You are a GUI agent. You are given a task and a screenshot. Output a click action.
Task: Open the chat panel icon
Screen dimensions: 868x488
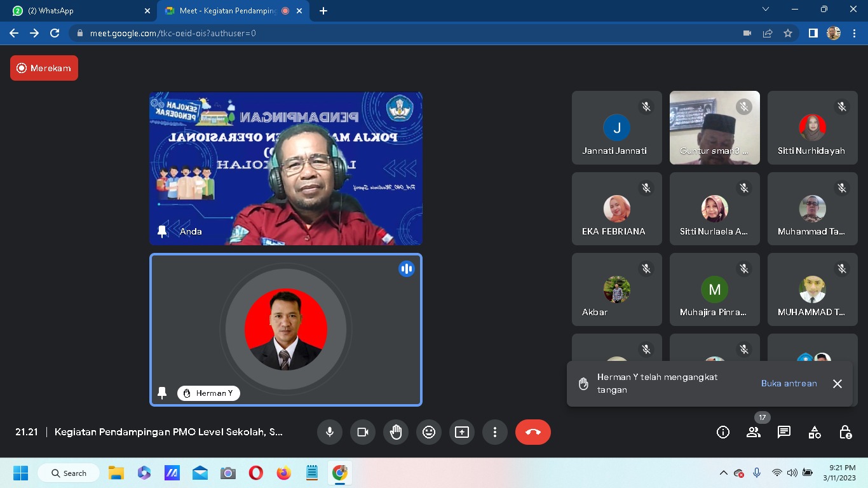click(x=784, y=432)
